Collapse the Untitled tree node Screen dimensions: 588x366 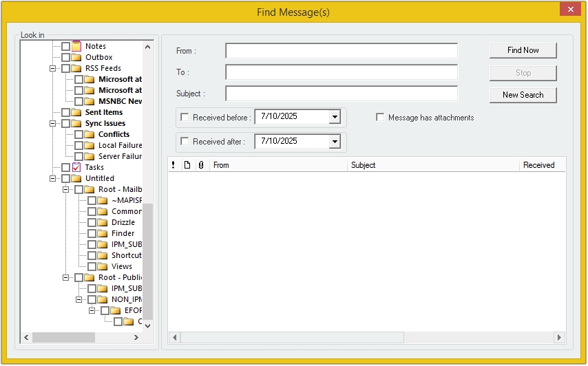52,178
